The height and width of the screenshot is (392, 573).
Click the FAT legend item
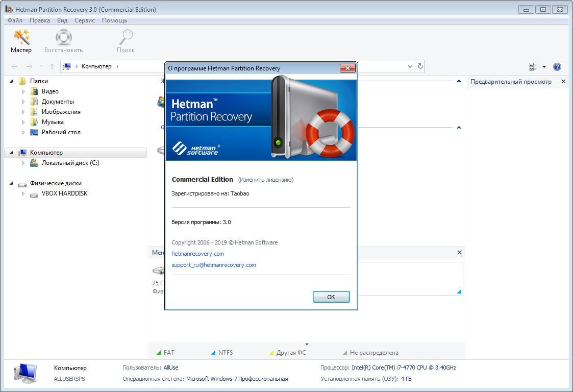165,353
